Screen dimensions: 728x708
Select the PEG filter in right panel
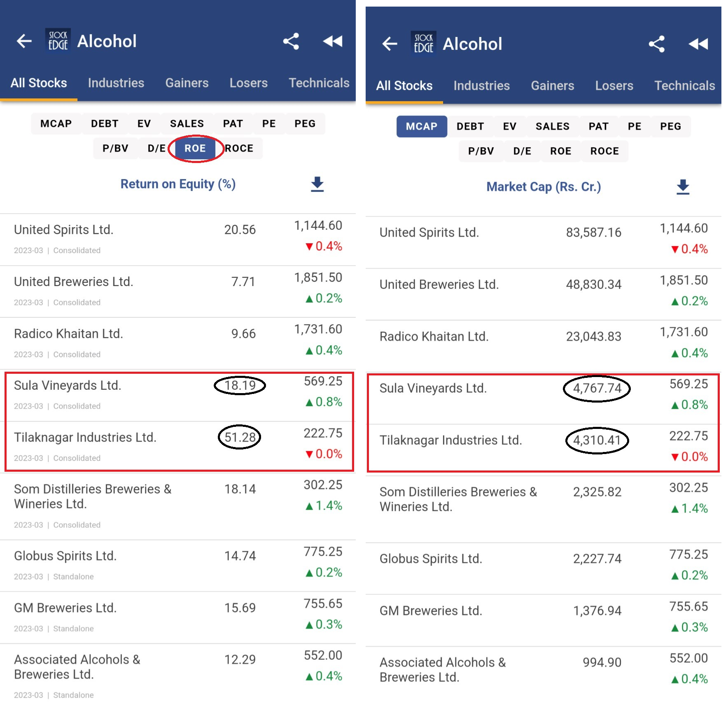click(x=670, y=126)
